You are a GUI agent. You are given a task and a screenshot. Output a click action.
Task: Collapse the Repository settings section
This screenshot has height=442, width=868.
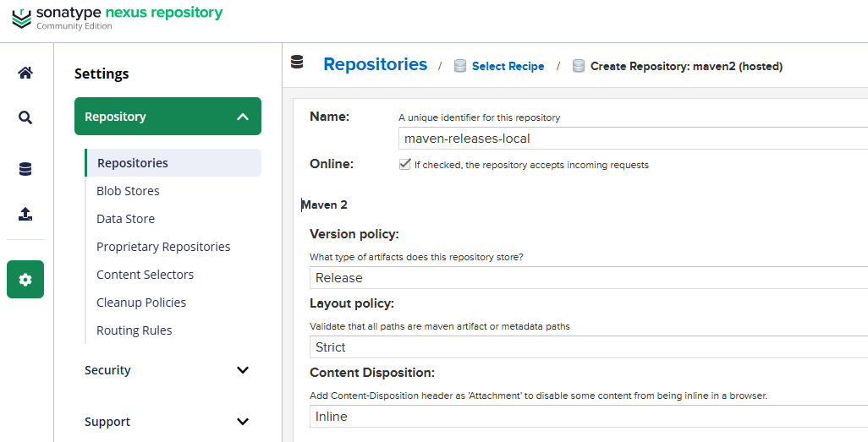(168, 116)
